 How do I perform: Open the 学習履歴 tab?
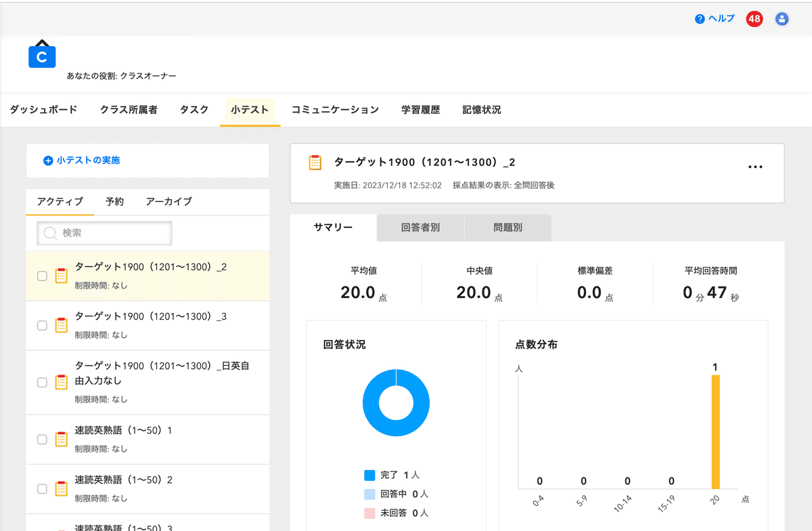420,110
